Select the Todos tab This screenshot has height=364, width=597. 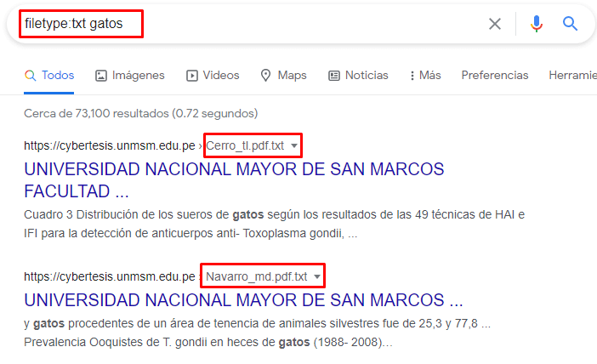pos(49,76)
